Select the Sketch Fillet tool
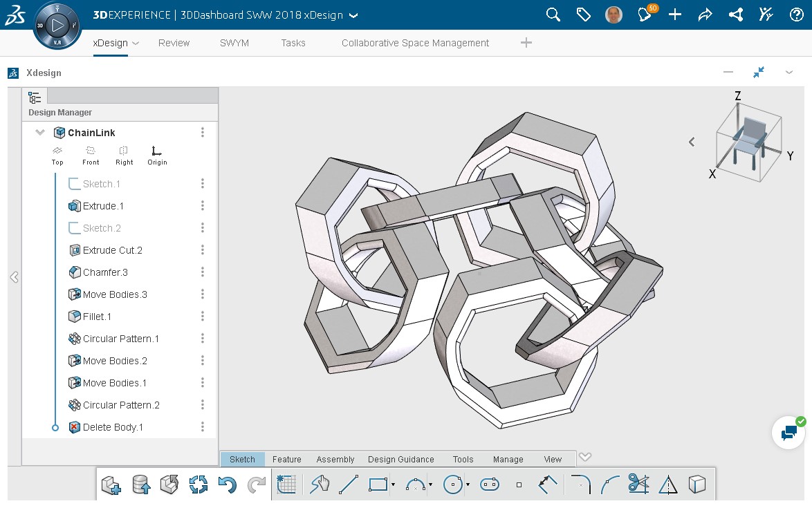 point(580,485)
